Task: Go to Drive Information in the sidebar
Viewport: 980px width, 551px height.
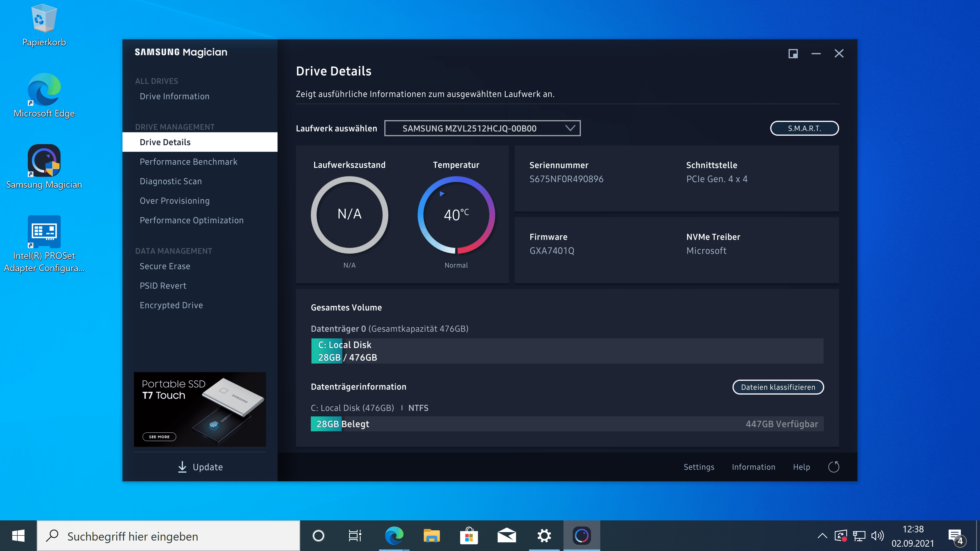Action: 174,96
